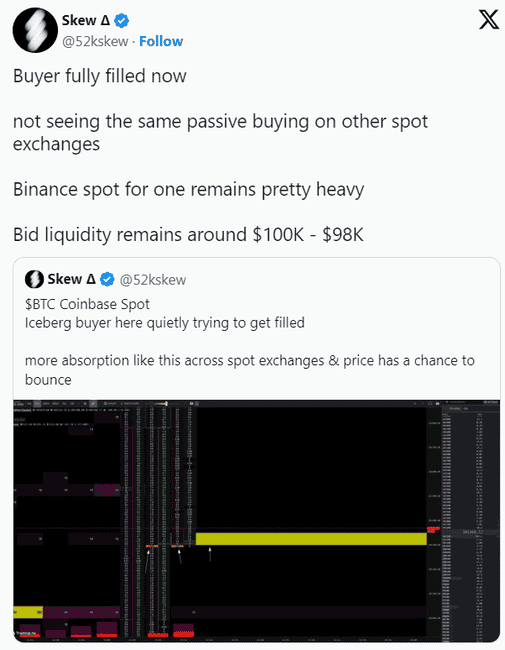Follow the @52kskew account
This screenshot has width=505, height=650.
point(161,41)
